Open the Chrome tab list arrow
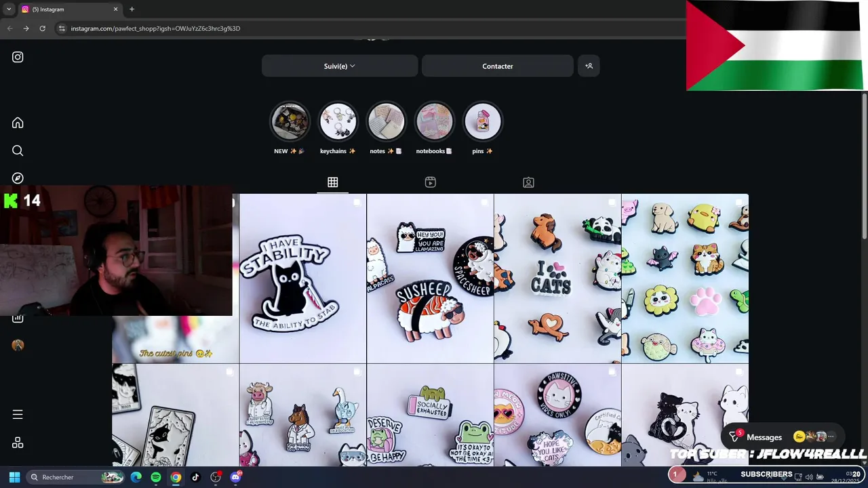This screenshot has width=868, height=488. click(x=8, y=9)
